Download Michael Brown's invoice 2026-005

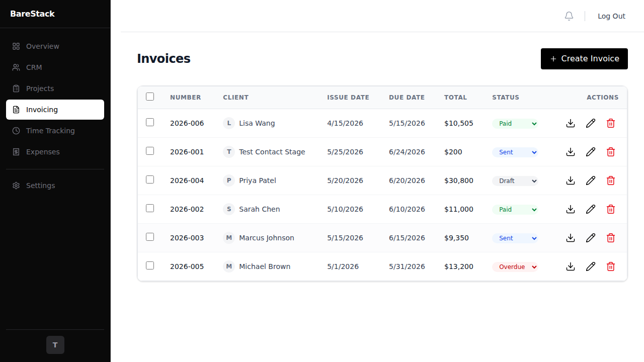[x=571, y=266]
